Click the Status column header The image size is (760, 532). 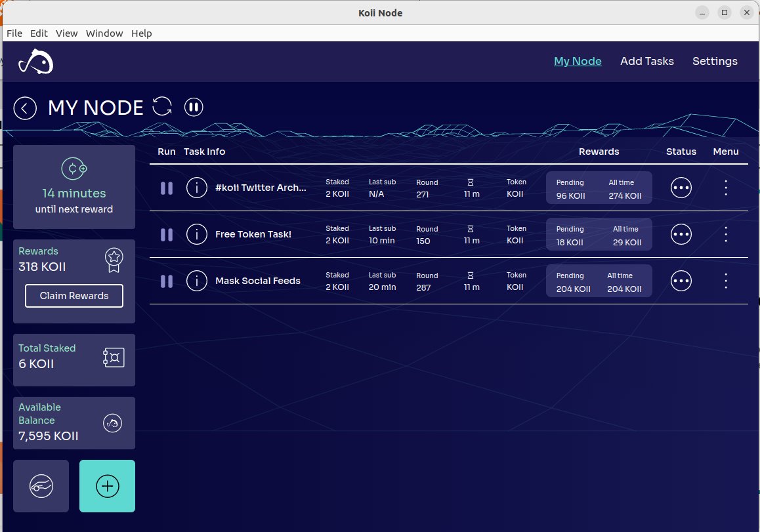[681, 151]
